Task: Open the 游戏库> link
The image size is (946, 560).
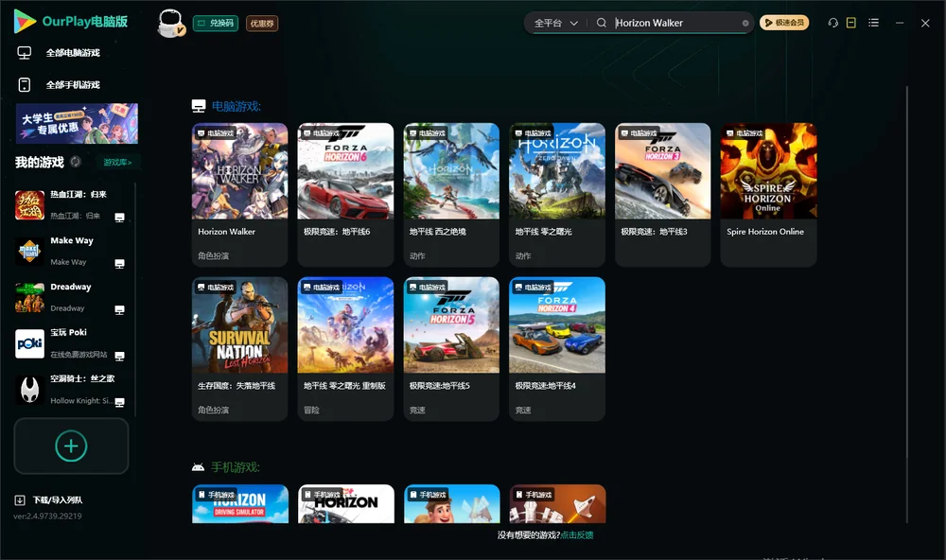Action: (x=117, y=163)
